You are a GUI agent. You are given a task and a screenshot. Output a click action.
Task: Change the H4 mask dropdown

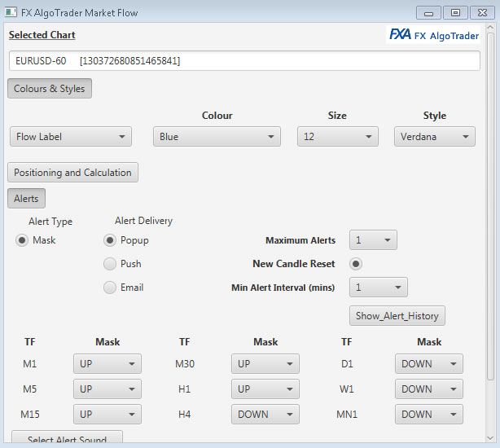tap(265, 415)
